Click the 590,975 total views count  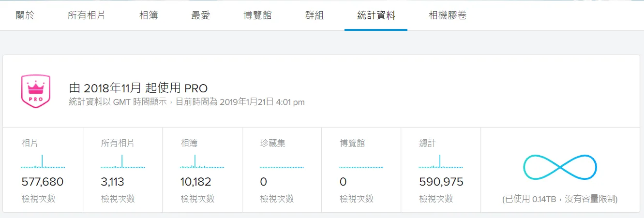click(x=441, y=182)
